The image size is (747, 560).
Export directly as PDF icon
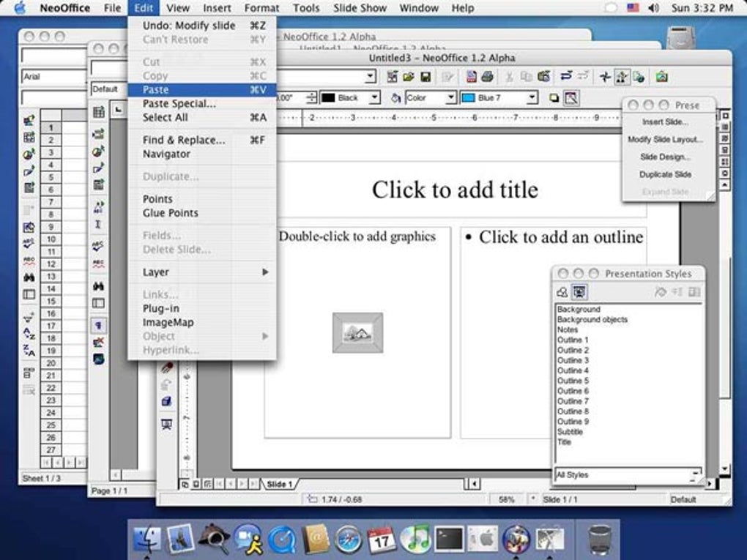pyautogui.click(x=471, y=77)
